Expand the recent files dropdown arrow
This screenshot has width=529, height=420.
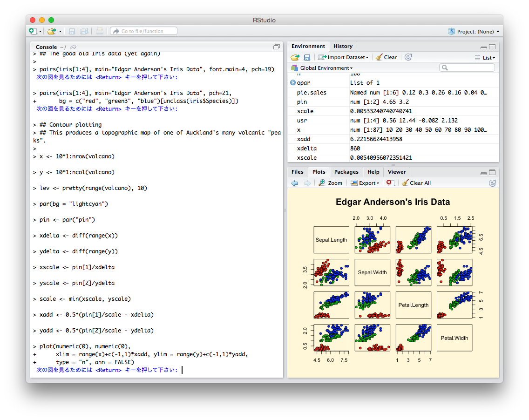tap(61, 31)
